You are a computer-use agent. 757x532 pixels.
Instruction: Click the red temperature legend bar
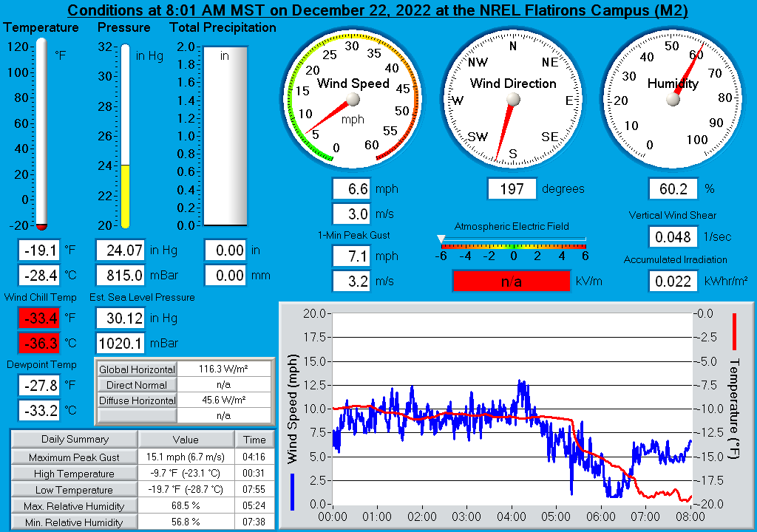point(734,331)
